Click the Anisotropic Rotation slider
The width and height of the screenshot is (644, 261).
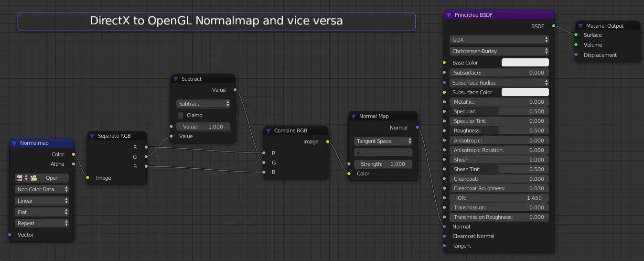tap(499, 150)
